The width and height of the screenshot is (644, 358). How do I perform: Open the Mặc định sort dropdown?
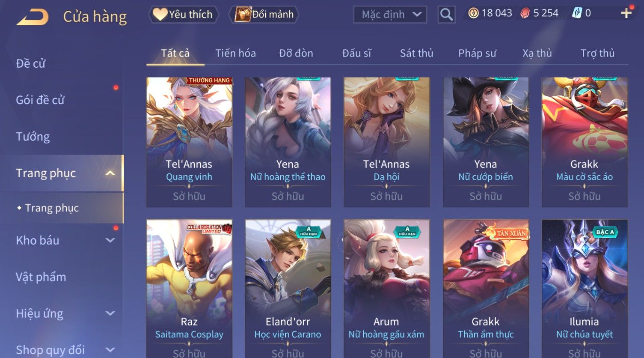pos(390,15)
